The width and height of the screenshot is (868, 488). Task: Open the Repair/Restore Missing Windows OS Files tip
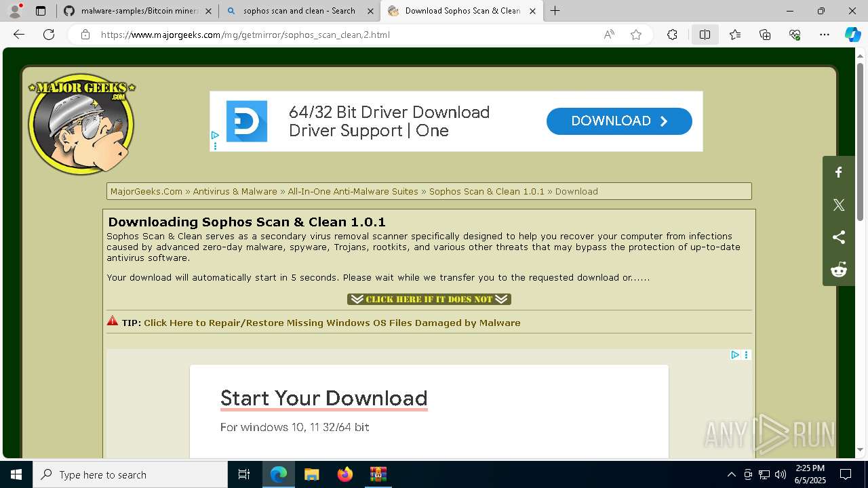point(332,323)
